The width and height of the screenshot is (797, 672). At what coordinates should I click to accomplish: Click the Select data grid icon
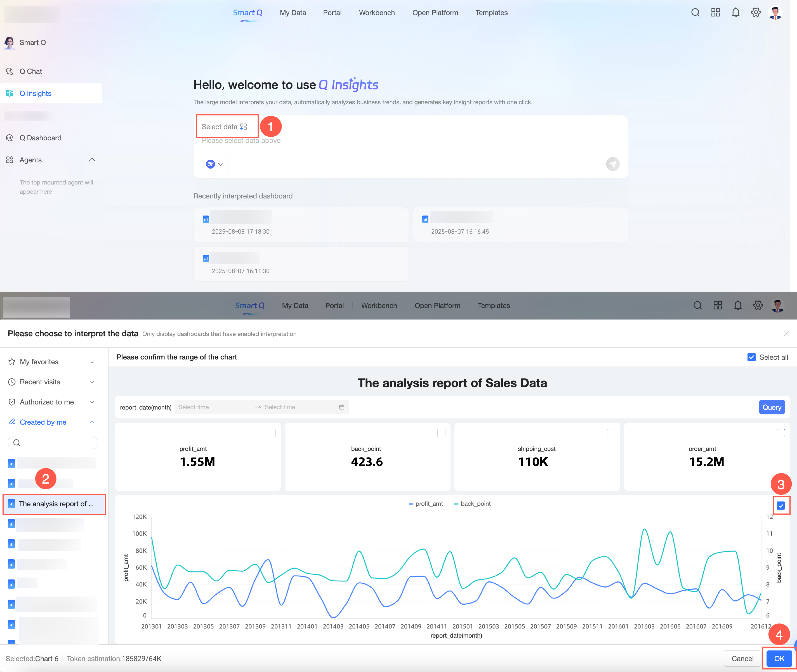[x=244, y=127]
